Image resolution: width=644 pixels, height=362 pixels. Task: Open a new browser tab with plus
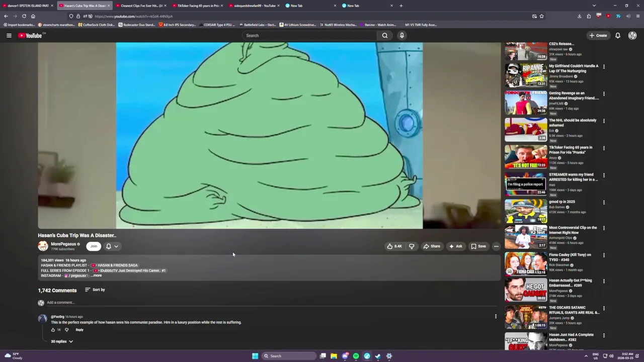[x=401, y=6]
